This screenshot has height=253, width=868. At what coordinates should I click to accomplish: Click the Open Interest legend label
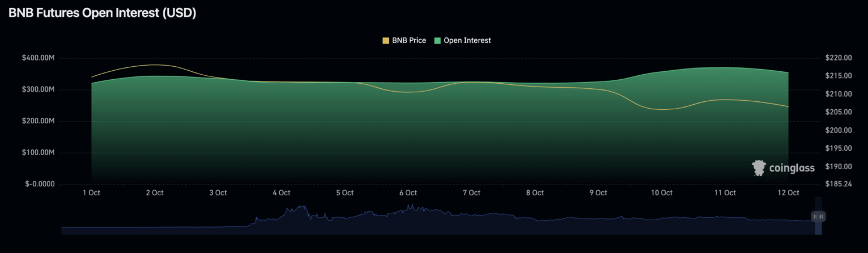coord(467,41)
